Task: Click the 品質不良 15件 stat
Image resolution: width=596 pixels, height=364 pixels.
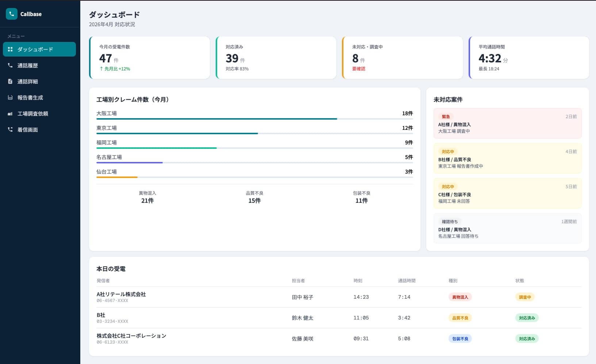Action: (254, 197)
